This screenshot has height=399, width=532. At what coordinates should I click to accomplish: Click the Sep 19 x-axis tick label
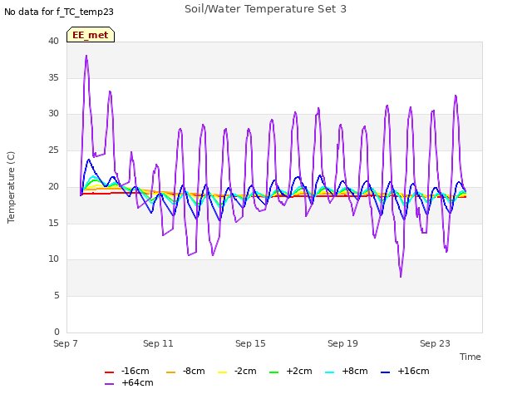pyautogui.click(x=342, y=343)
